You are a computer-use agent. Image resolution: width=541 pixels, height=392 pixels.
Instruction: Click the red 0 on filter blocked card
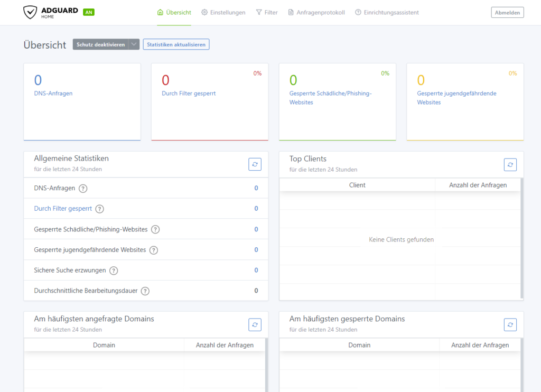pyautogui.click(x=165, y=80)
